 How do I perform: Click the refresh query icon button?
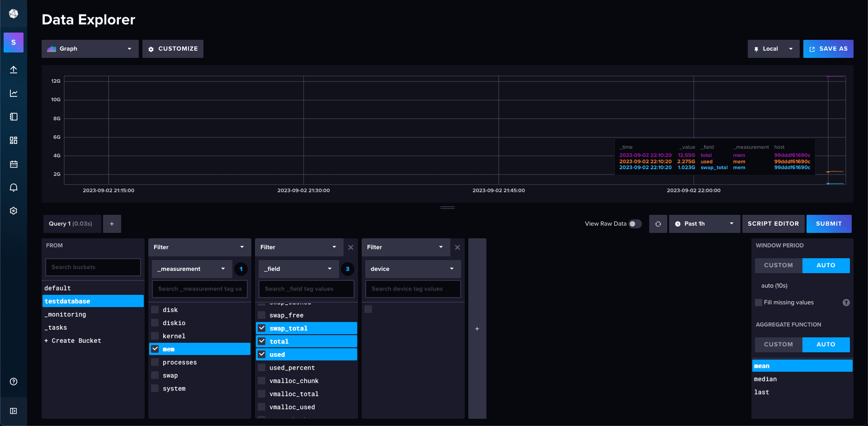tap(658, 224)
